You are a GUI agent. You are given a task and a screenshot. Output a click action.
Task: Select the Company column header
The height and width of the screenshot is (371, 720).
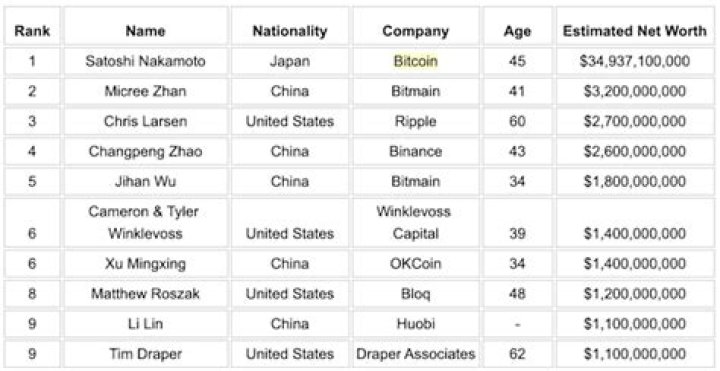(x=416, y=31)
